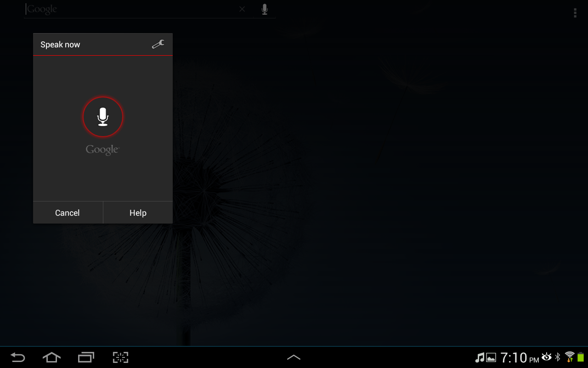Go to the Home screen

coord(51,357)
